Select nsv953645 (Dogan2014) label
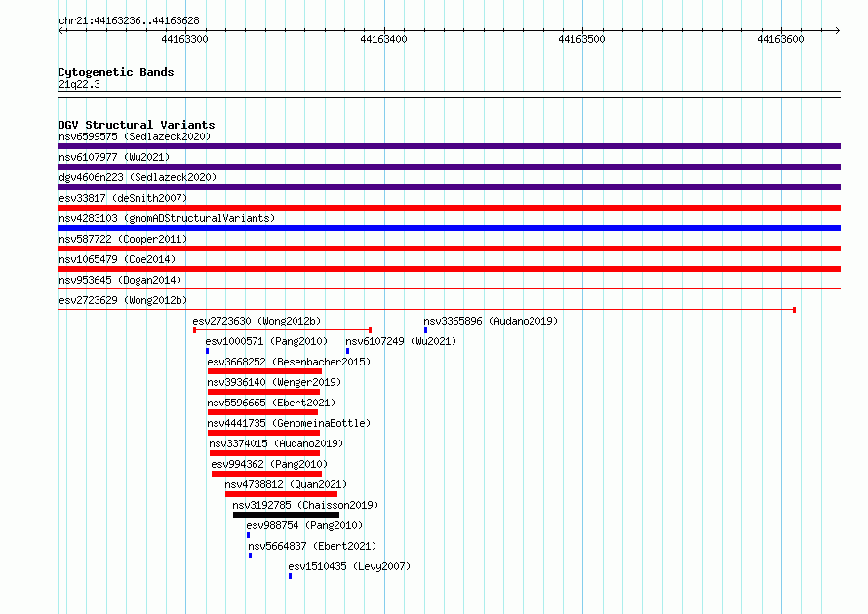This screenshot has width=868, height=614. pos(120,280)
